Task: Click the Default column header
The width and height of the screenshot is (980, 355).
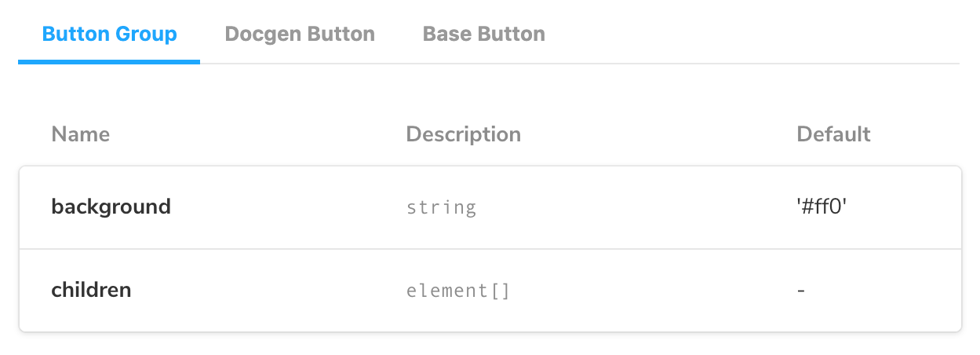Action: point(833,134)
